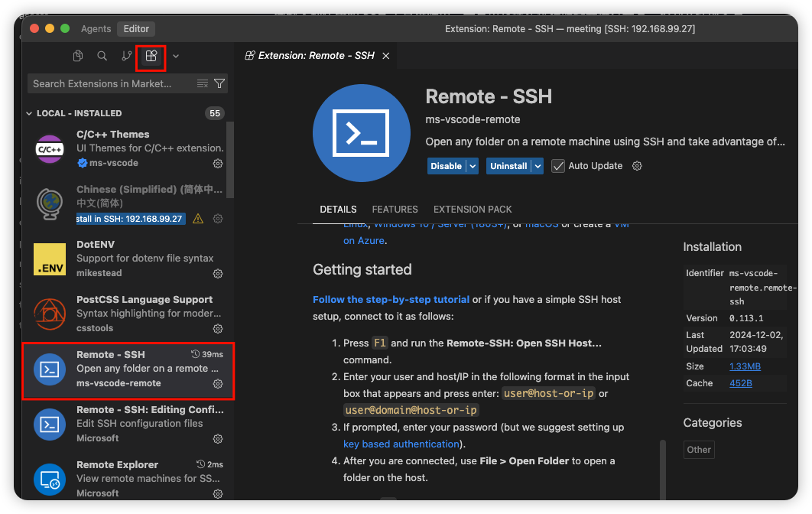812x514 pixels.
Task: Open the step-by-step tutorial link
Action: coord(391,299)
